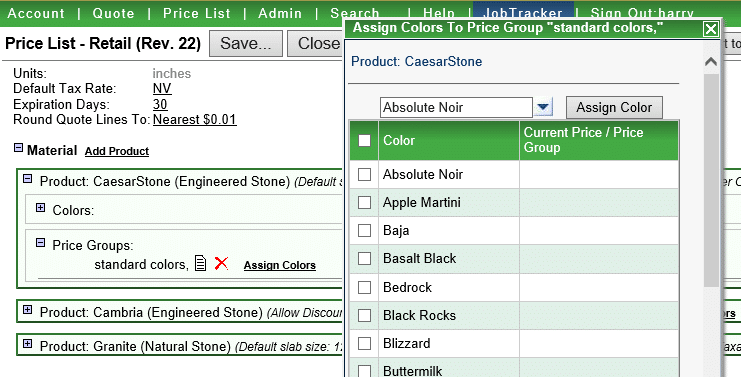Screen dimensions: 741x377
Task: Open the Absolute Noir color dropdown arrow
Action: [x=543, y=107]
